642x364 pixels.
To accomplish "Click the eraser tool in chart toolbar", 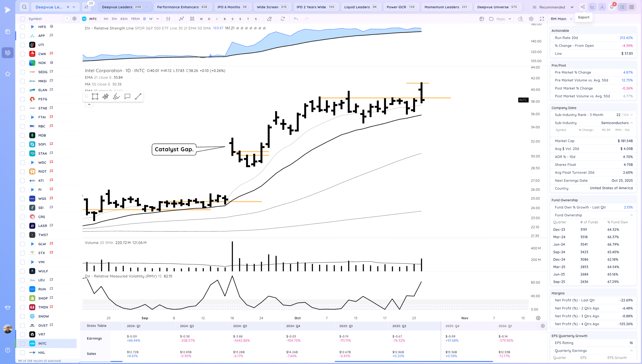I will pyautogui.click(x=269, y=19).
